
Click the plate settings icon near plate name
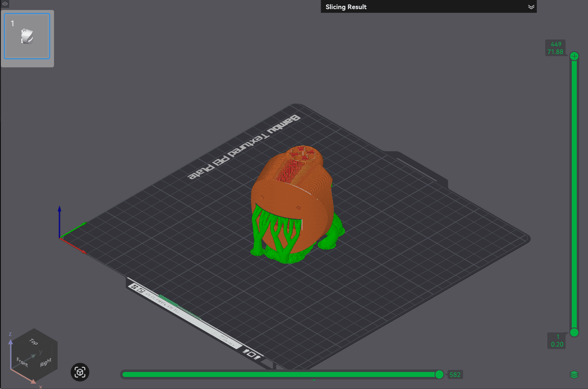pyautogui.click(x=141, y=290)
